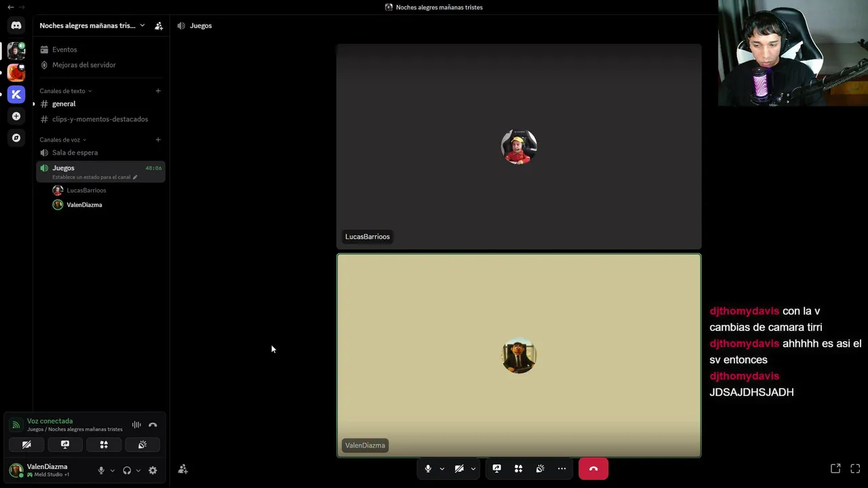The height and width of the screenshot is (488, 868).
Task: Open voice connection details signal icon
Action: tap(16, 425)
